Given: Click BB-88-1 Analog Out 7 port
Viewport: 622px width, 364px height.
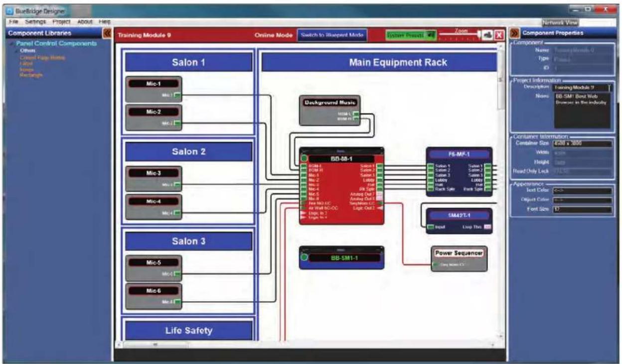Looking at the screenshot, I should (x=380, y=194).
